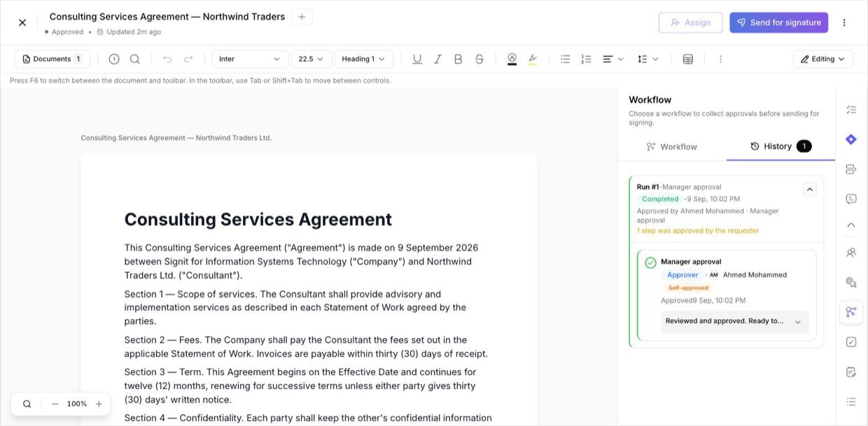
Task: Open the three-dot menu beside Send for signature
Action: [844, 22]
